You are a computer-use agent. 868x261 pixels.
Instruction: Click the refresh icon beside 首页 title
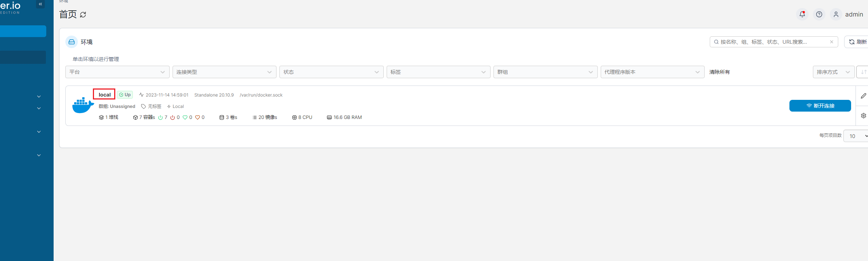point(83,15)
